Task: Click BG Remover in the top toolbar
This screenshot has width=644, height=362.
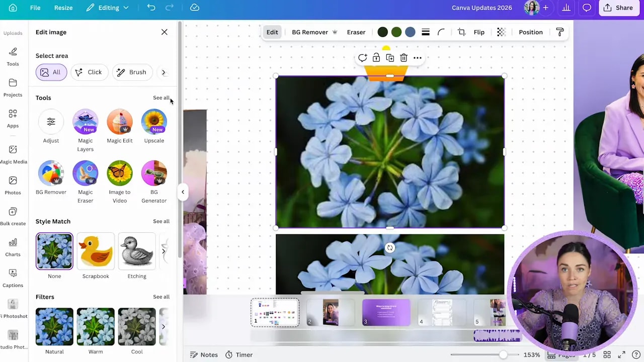Action: click(x=314, y=32)
